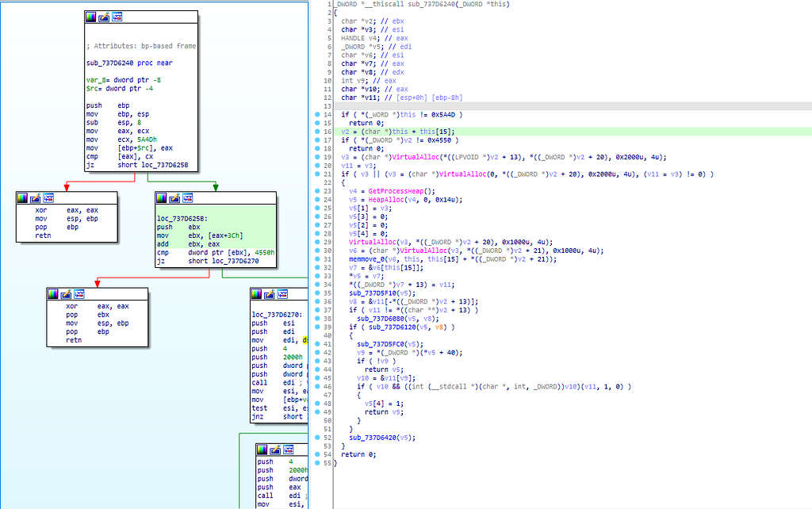The image size is (812, 509).
Task: Click 'char *v11' declaration on line 12
Action: tap(402, 98)
